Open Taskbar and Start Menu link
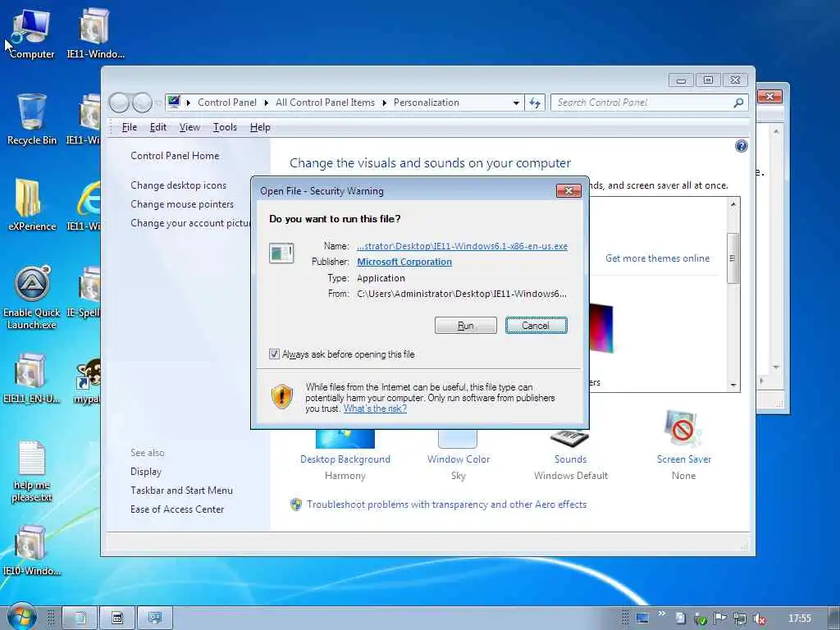 pos(181,491)
